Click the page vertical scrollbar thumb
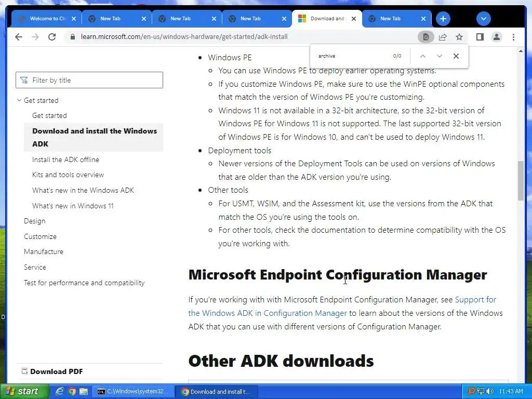Image resolution: width=532 pixels, height=399 pixels. [521, 180]
